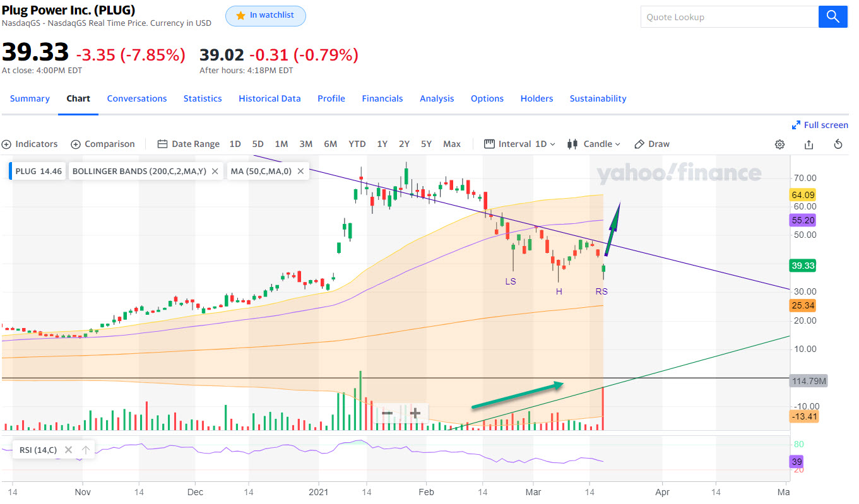
Task: View the Profile tab
Action: click(x=331, y=98)
